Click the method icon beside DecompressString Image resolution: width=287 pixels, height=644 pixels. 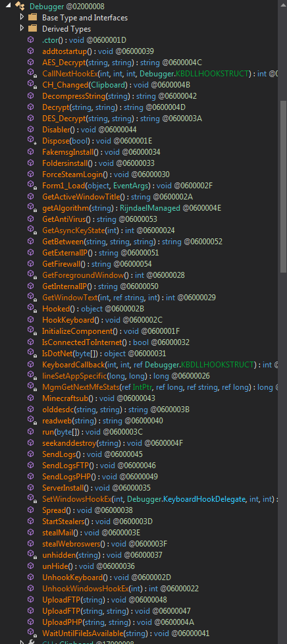pyautogui.click(x=31, y=95)
